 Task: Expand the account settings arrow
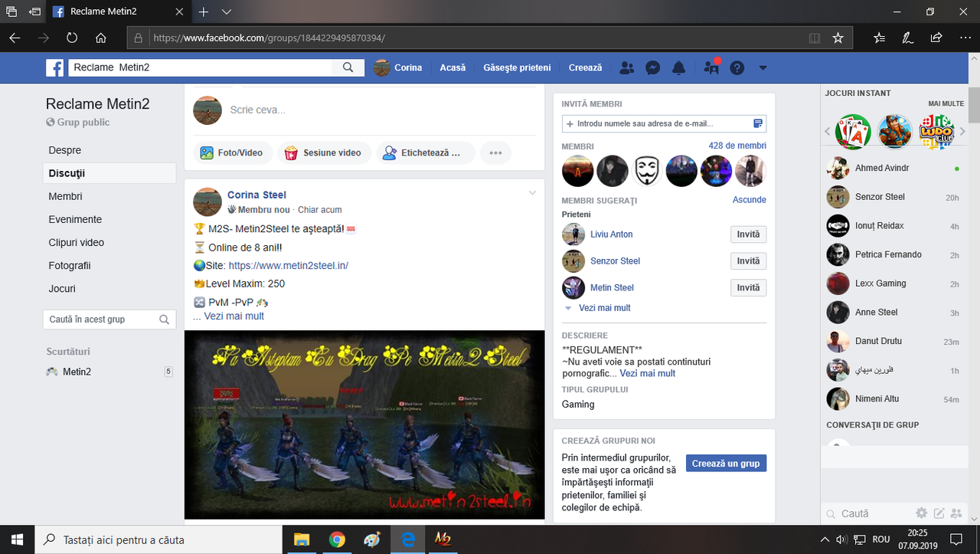point(763,67)
